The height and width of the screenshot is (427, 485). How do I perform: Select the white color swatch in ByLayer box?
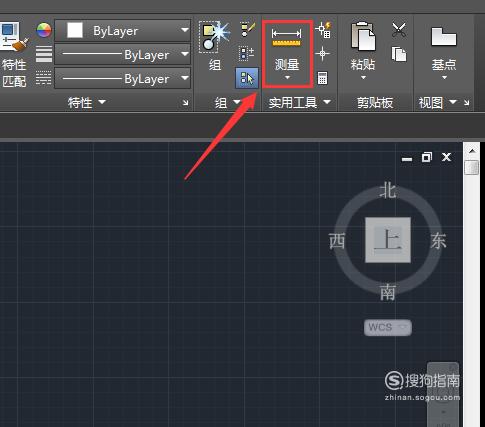[75, 30]
